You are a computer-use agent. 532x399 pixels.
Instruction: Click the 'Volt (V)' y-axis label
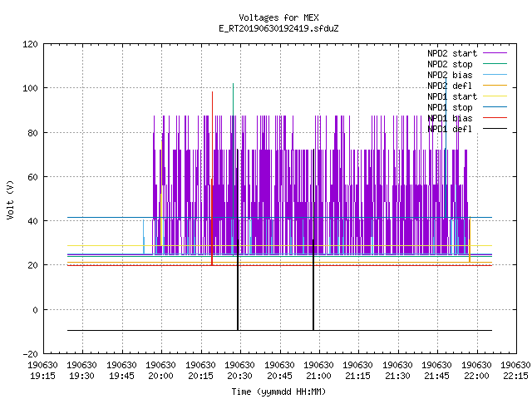click(x=10, y=199)
